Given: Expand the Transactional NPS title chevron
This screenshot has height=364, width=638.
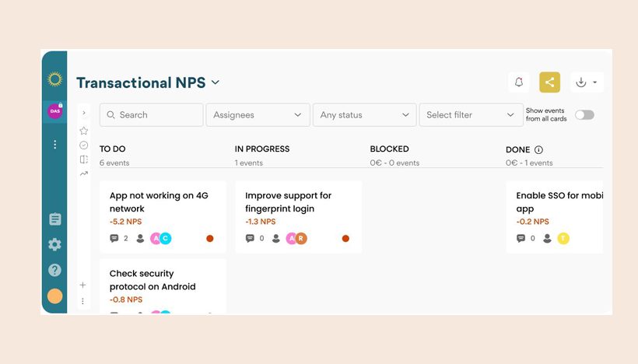Looking at the screenshot, I should (216, 82).
